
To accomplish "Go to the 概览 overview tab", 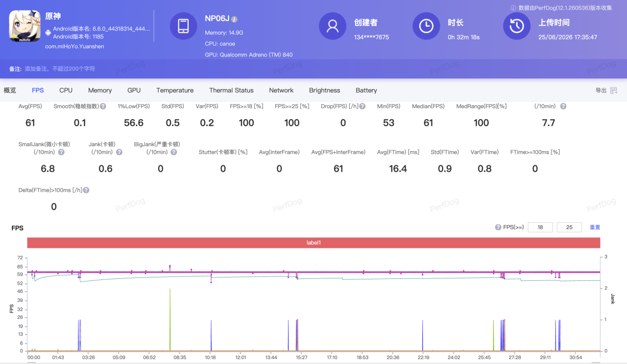I will coord(10,91).
